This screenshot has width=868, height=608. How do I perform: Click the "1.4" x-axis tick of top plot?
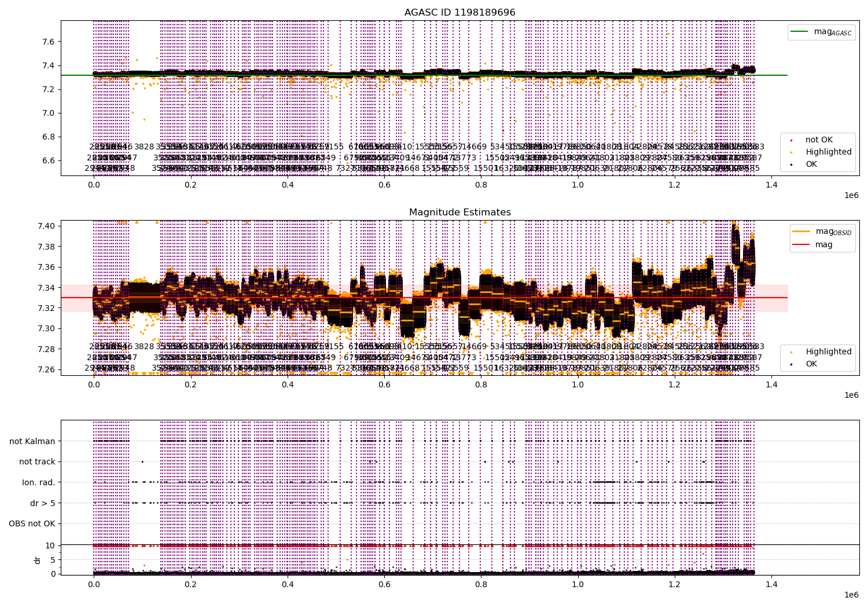pyautogui.click(x=771, y=184)
